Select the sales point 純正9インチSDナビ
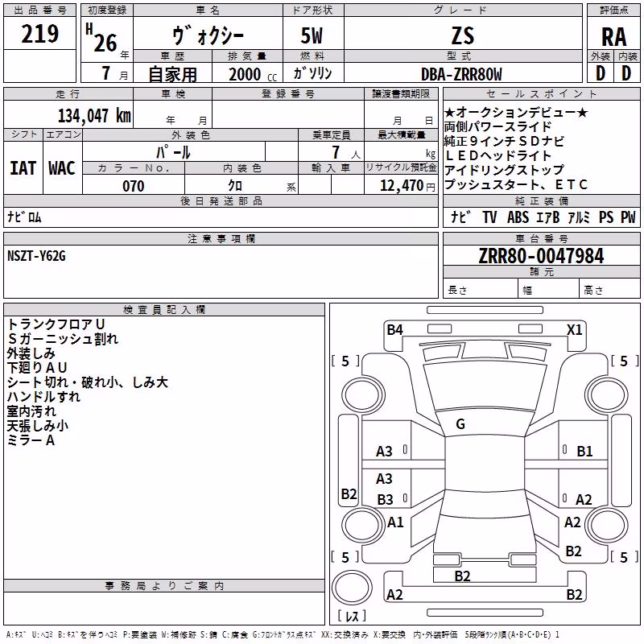 click(505, 142)
